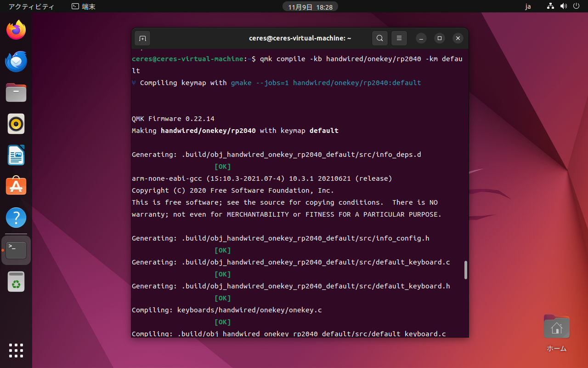Maximize the terminal window
Screen dimensions: 588x368
440,38
